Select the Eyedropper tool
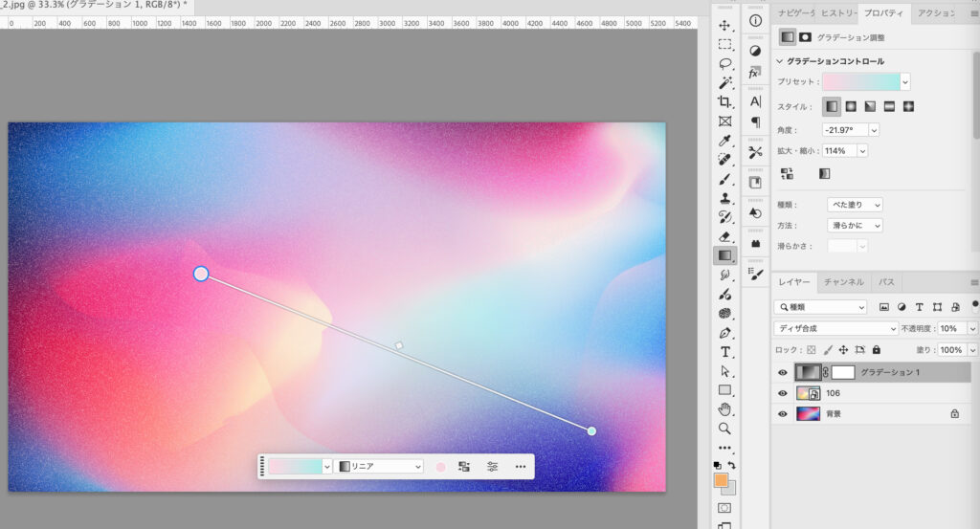The height and width of the screenshot is (529, 980). [x=724, y=141]
